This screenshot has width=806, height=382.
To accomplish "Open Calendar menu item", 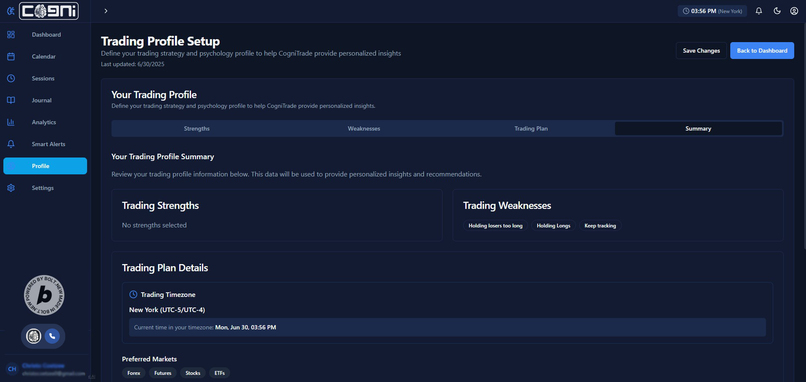I will coord(45,57).
